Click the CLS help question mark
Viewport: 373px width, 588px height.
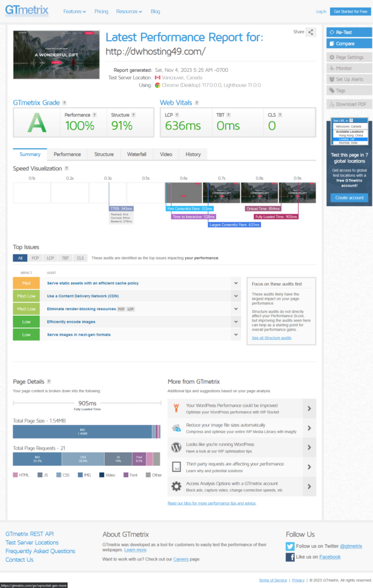[280, 115]
